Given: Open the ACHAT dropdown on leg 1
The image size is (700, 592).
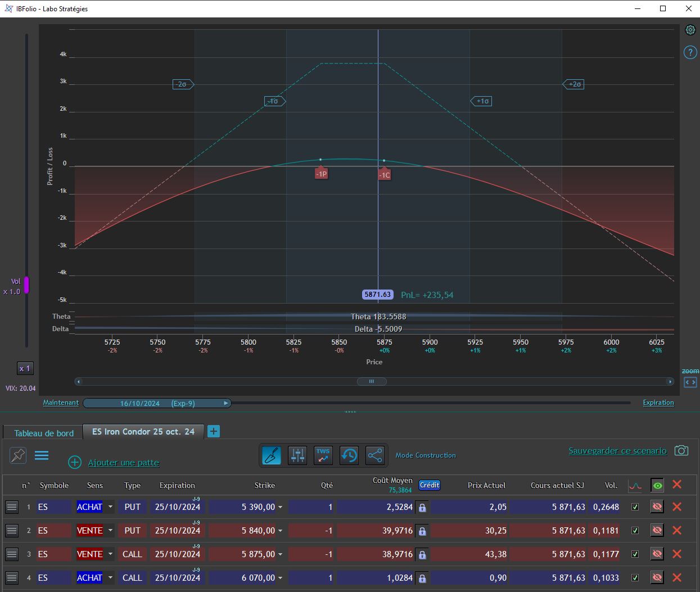Looking at the screenshot, I should [110, 507].
